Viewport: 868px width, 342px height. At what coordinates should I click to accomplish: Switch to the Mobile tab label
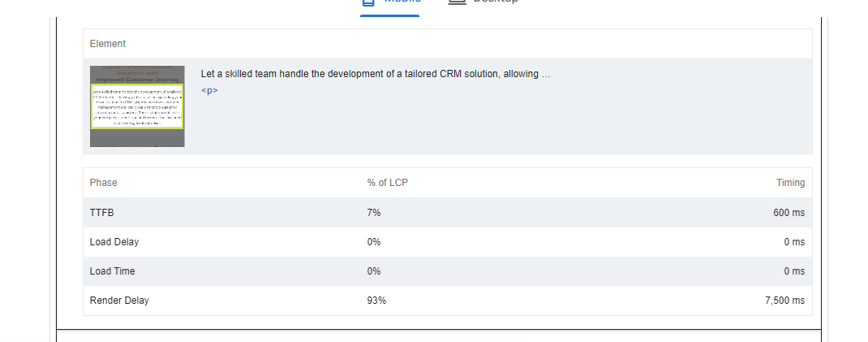point(402,2)
